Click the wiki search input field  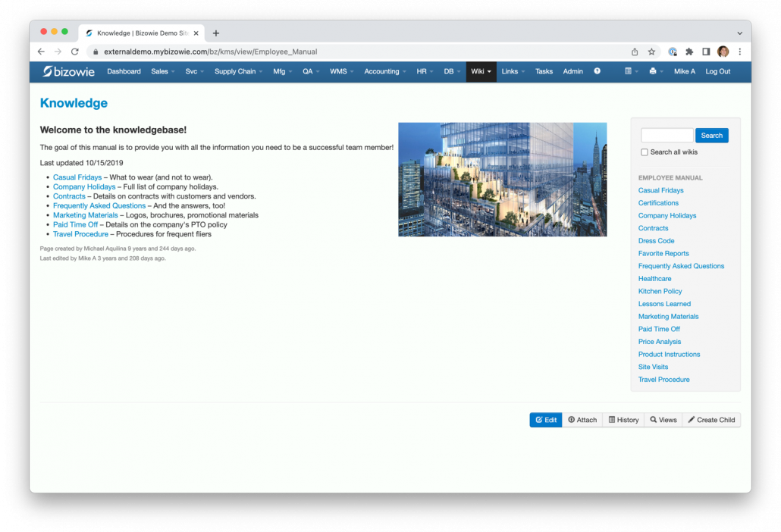[667, 136]
